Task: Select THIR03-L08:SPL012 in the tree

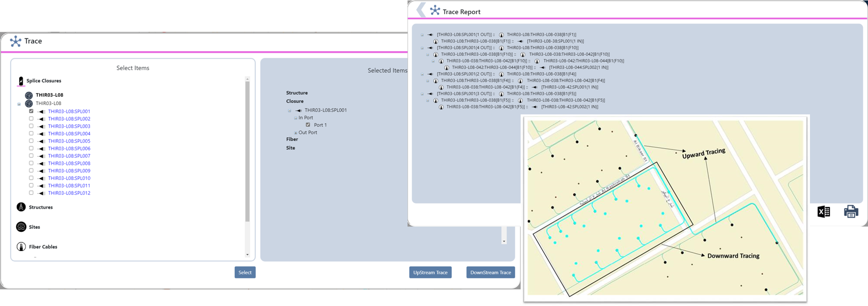Action: pos(69,193)
